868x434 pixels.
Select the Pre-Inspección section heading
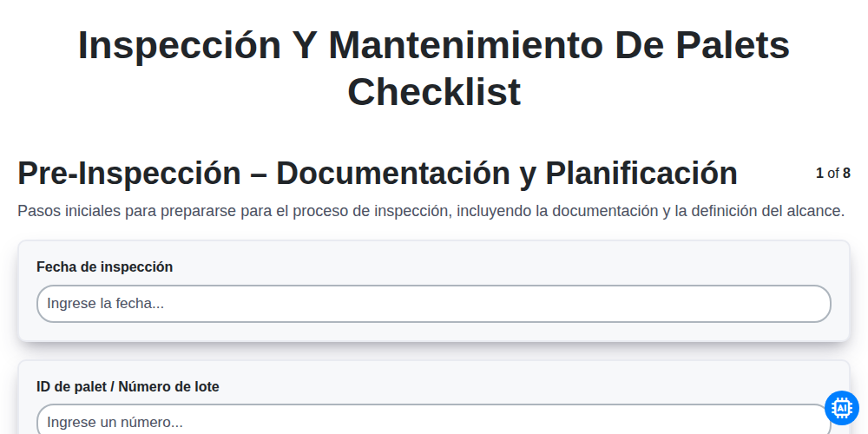pyautogui.click(x=378, y=174)
